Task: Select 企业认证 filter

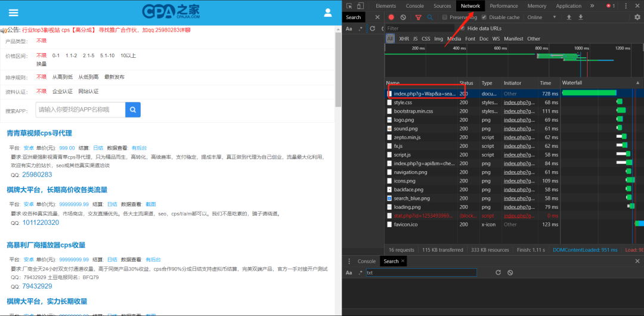Action: pyautogui.click(x=63, y=91)
